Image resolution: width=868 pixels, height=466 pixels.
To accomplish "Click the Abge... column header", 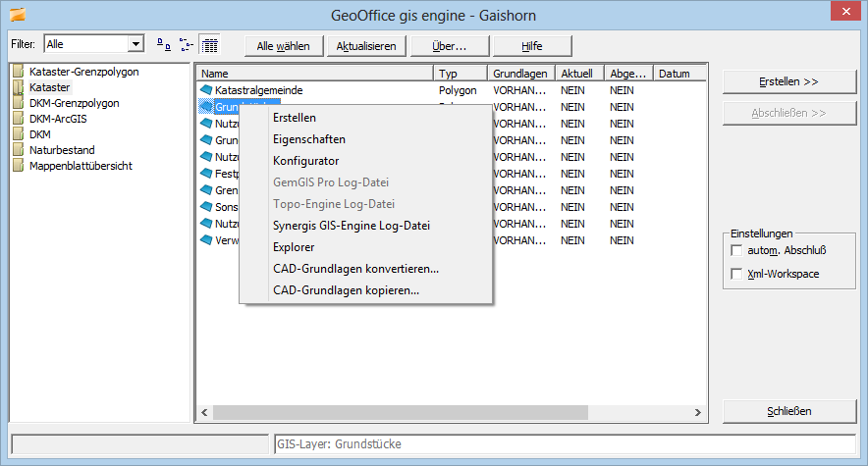I will [628, 74].
